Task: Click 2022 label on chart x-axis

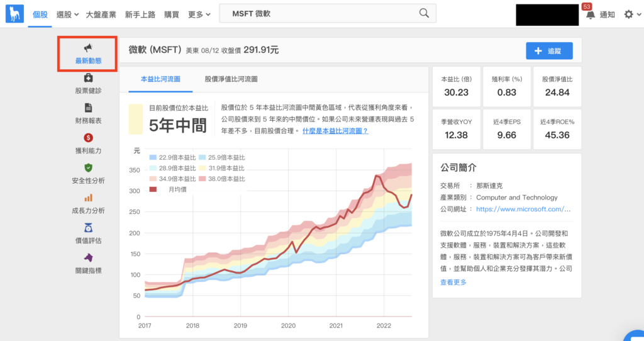Action: pyautogui.click(x=384, y=325)
